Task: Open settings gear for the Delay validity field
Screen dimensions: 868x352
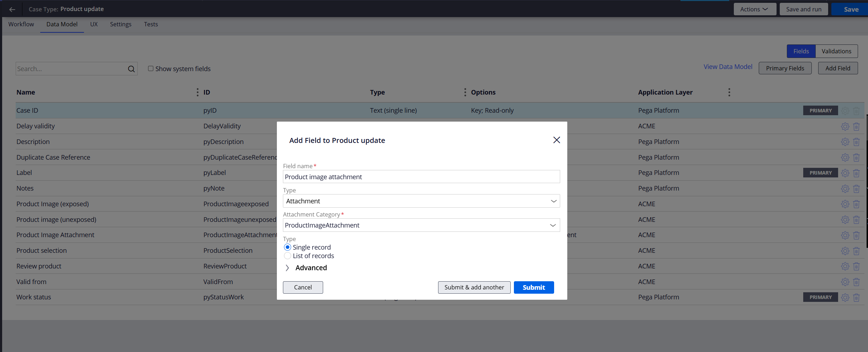Action: (x=845, y=126)
